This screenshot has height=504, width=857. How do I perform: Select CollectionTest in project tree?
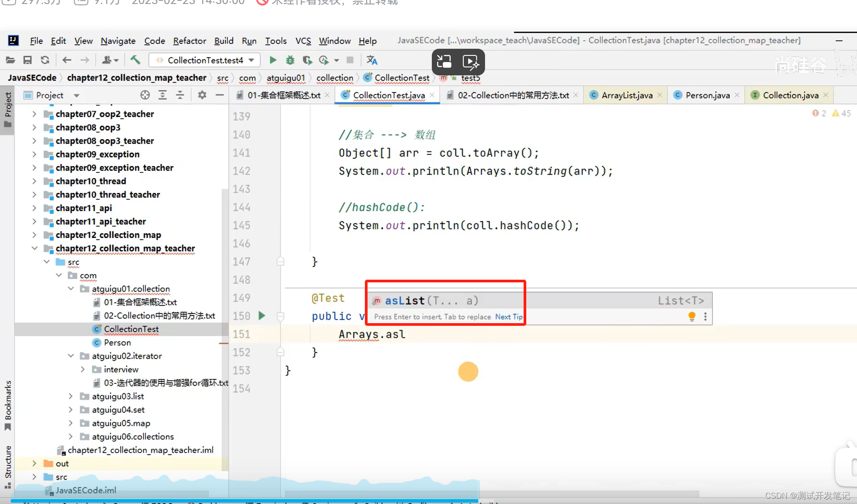pyautogui.click(x=131, y=329)
